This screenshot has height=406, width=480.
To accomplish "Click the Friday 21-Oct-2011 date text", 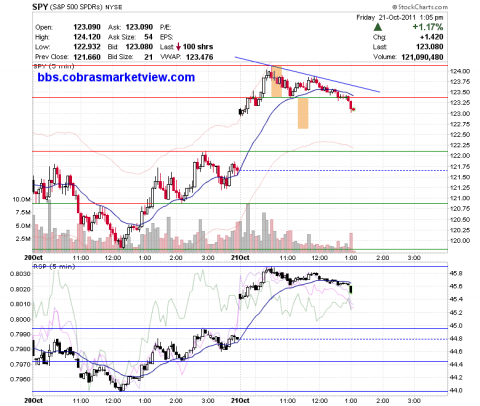I will (385, 17).
